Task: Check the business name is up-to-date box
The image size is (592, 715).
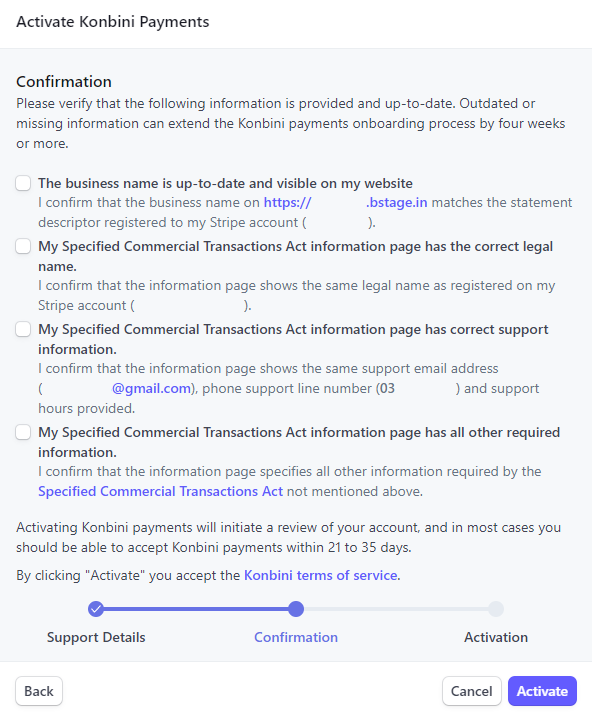Action: (23, 183)
